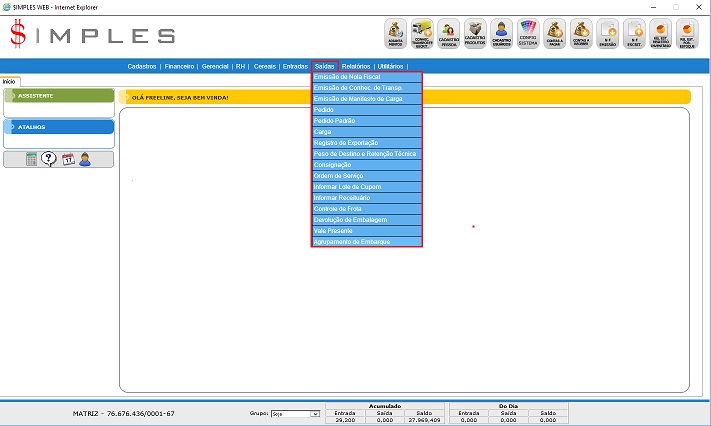Open the Financeiro menu
The height and width of the screenshot is (426, 711).
(179, 66)
